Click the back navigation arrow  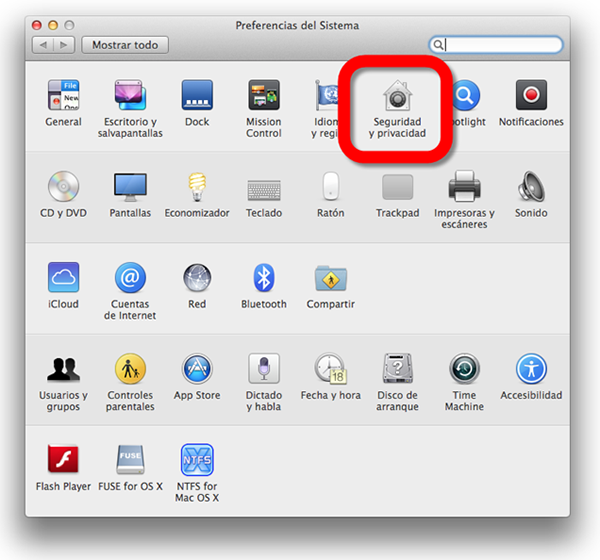[45, 45]
